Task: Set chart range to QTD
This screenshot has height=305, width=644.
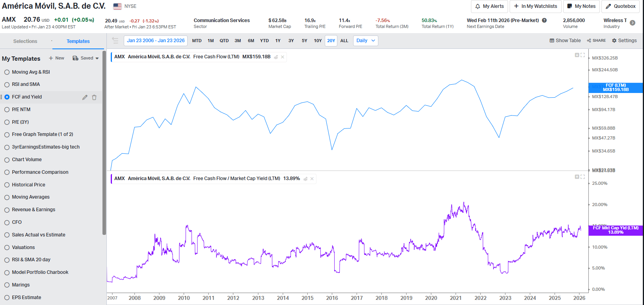Action: pos(224,41)
